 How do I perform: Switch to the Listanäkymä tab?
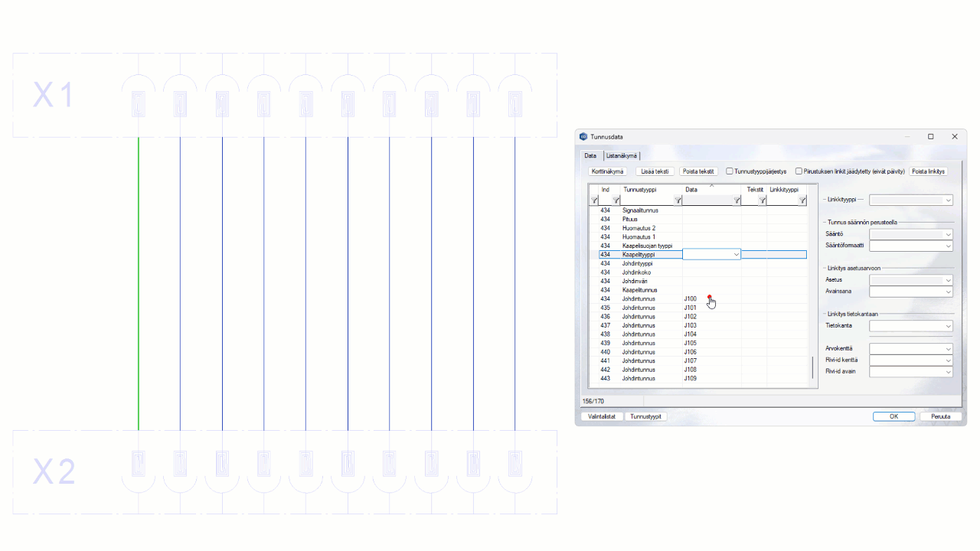(622, 155)
